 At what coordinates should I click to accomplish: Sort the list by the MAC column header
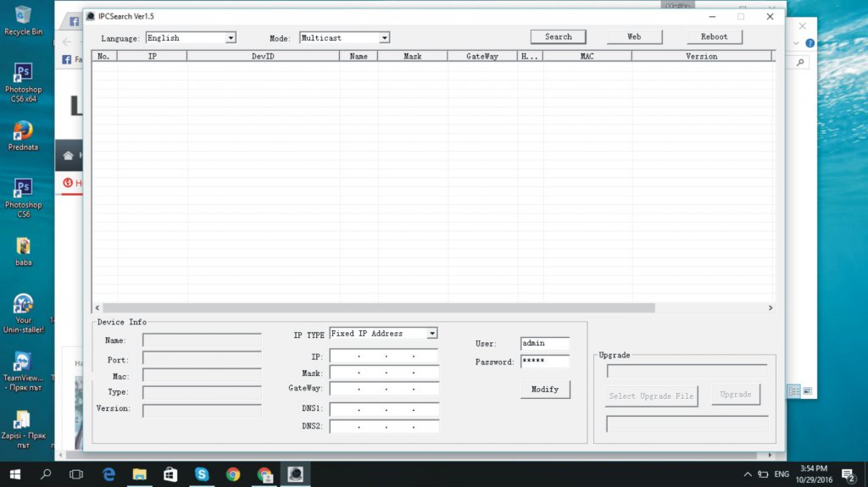(587, 57)
